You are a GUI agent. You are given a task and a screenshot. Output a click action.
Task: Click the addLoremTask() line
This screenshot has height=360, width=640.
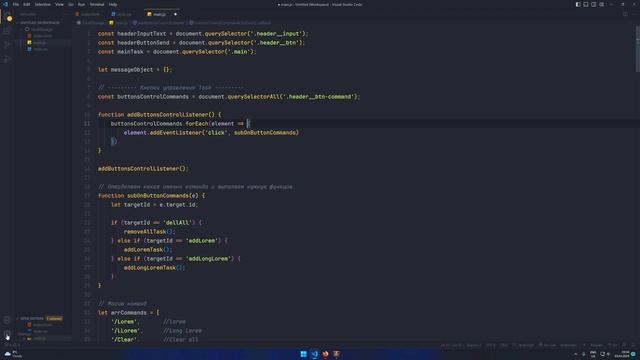coord(148,249)
